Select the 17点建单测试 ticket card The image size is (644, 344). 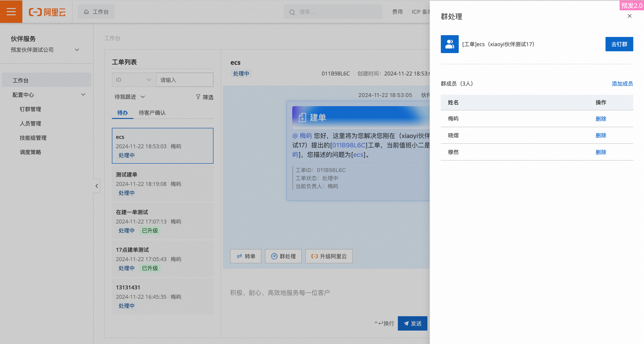[x=162, y=259]
